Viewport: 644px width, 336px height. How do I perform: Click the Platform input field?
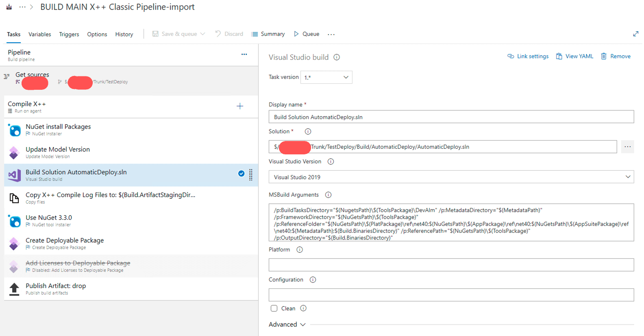[x=451, y=265]
